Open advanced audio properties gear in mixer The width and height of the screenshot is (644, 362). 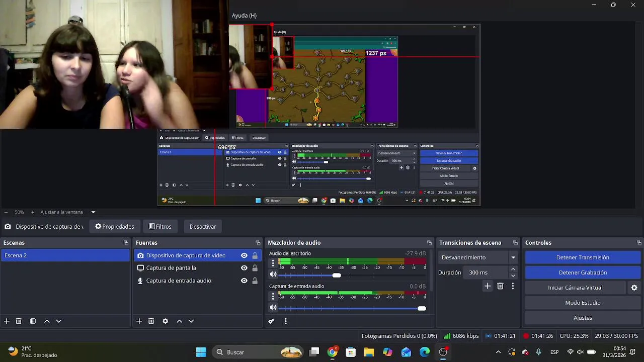click(271, 321)
